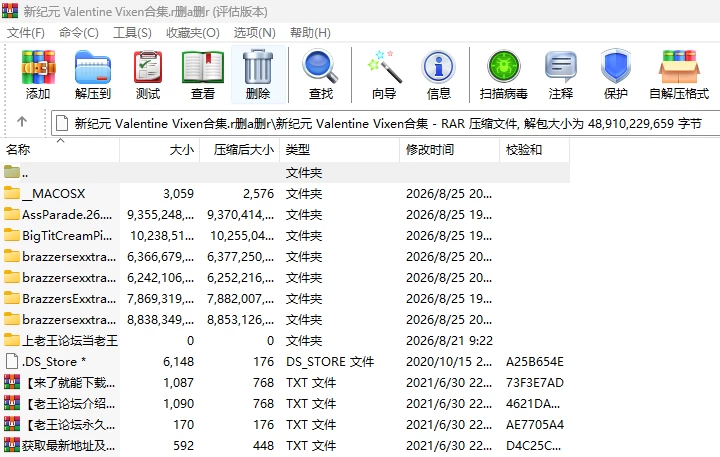
Task: Click the file icon in the address bar
Action: (x=62, y=124)
